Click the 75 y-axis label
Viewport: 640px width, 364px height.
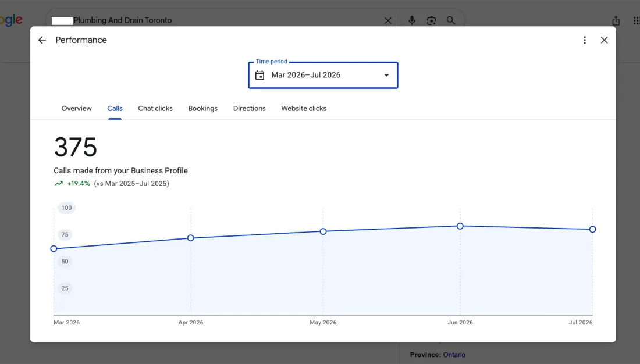pos(65,235)
